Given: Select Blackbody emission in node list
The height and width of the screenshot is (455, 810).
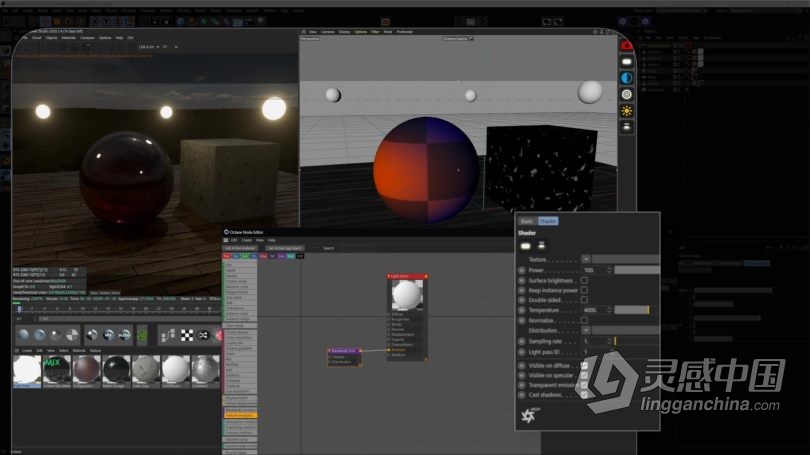Looking at the screenshot, I should click(240, 410).
